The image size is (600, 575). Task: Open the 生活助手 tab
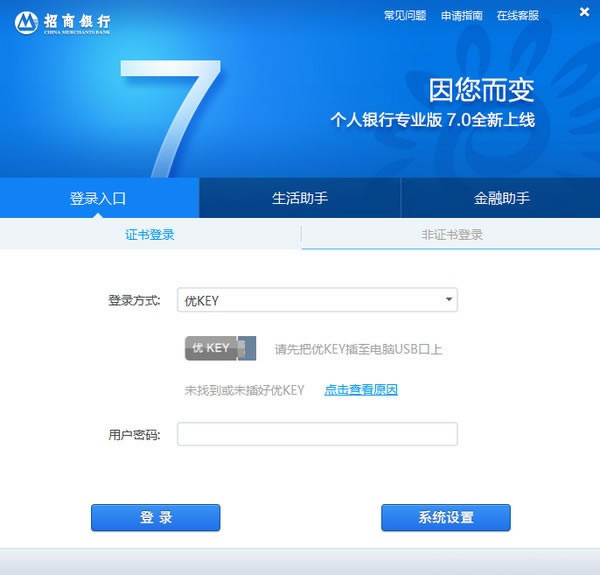[300, 198]
